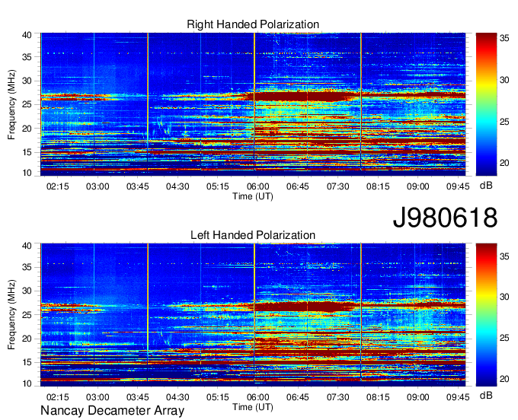Click 10 MHz tick on Left Handed frequency axis
This screenshot has height=420, width=518.
27,383
